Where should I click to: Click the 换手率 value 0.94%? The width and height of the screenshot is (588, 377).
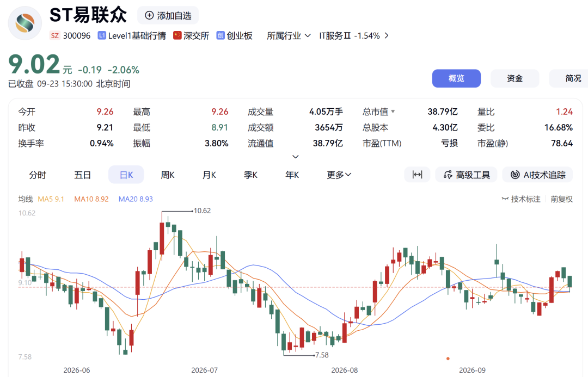102,143
